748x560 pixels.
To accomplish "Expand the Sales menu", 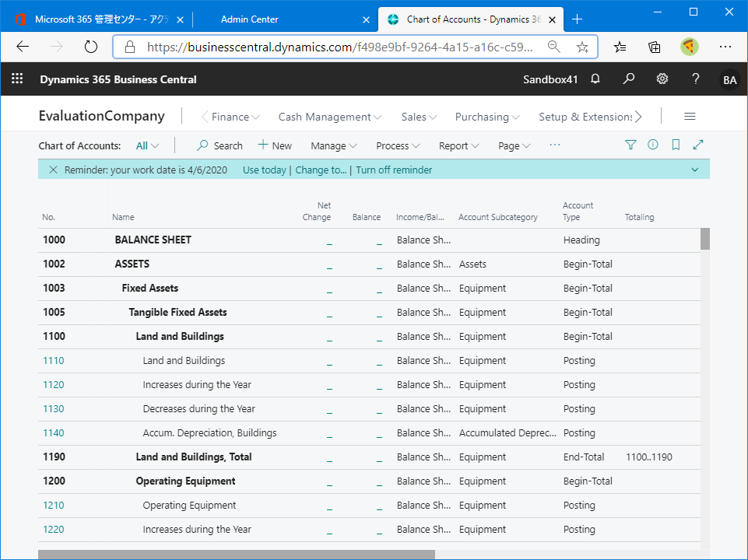I will click(419, 117).
